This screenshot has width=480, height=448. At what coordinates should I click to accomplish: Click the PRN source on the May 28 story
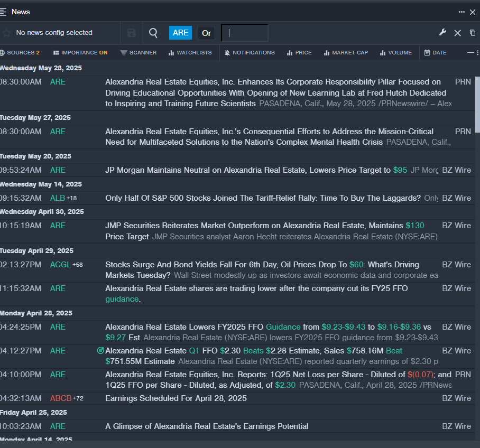[463, 82]
